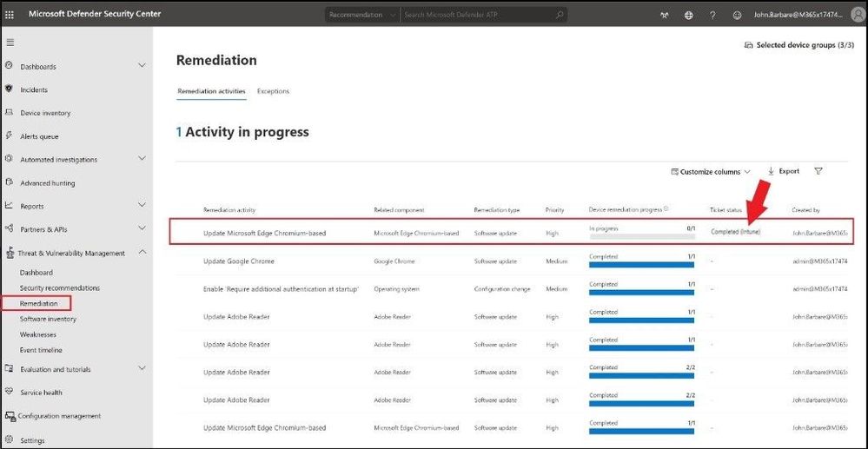The image size is (868, 449).
Task: Sort by the Related component column header
Action: point(399,210)
